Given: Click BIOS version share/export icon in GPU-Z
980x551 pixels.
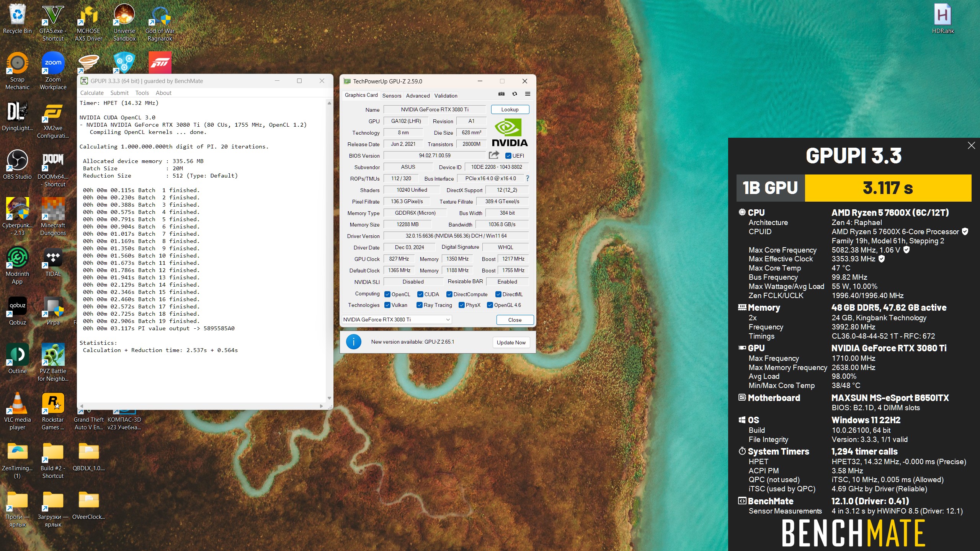Looking at the screenshot, I should 494,155.
